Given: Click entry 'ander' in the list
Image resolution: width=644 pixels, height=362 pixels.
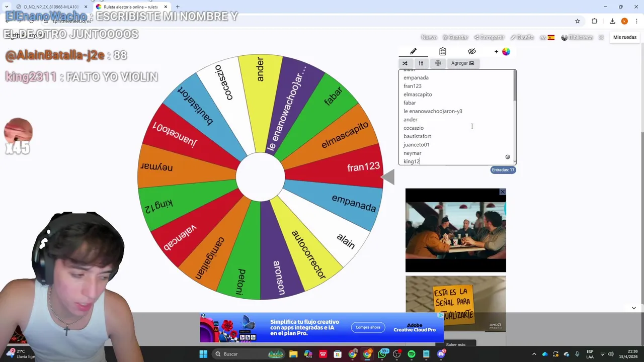Looking at the screenshot, I should tap(411, 120).
